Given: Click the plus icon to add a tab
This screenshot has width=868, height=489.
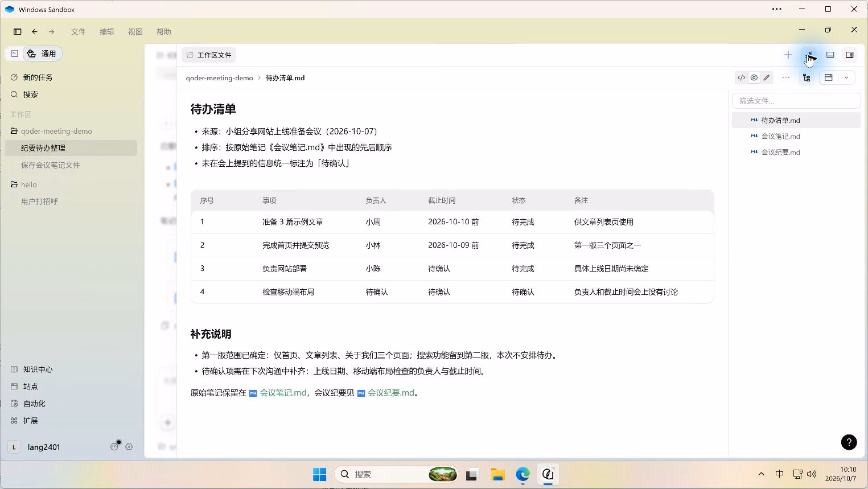Looking at the screenshot, I should coord(788,55).
